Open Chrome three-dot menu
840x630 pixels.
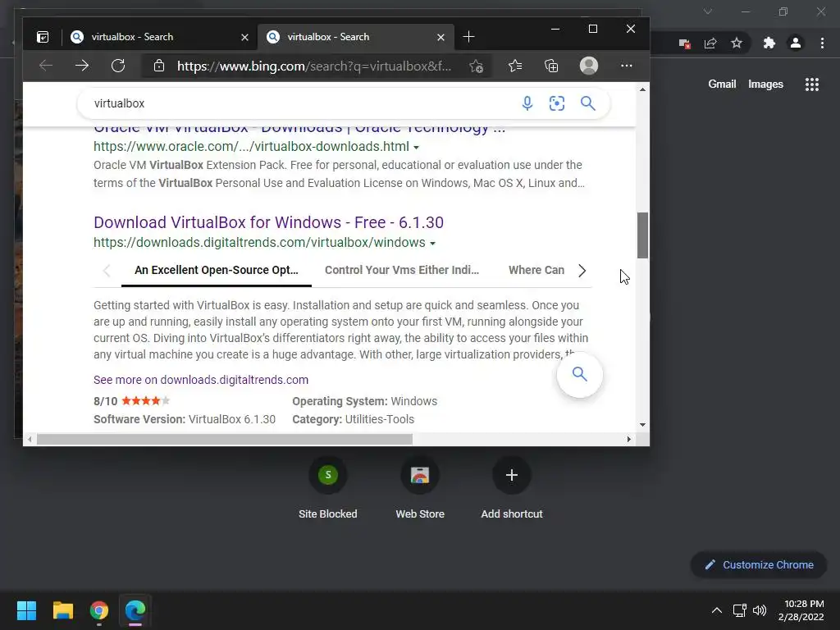click(x=822, y=43)
